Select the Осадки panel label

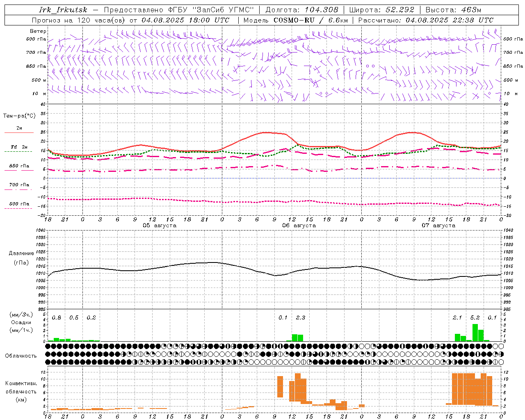click(21, 322)
